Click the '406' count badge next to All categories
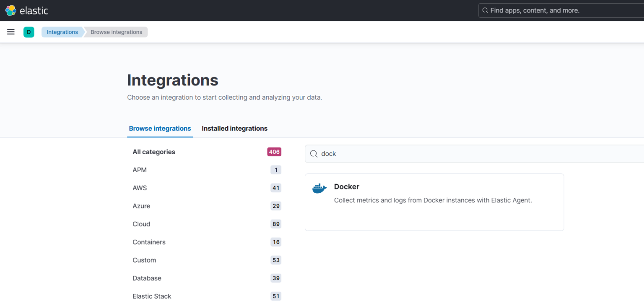The image size is (644, 305). pos(274,152)
